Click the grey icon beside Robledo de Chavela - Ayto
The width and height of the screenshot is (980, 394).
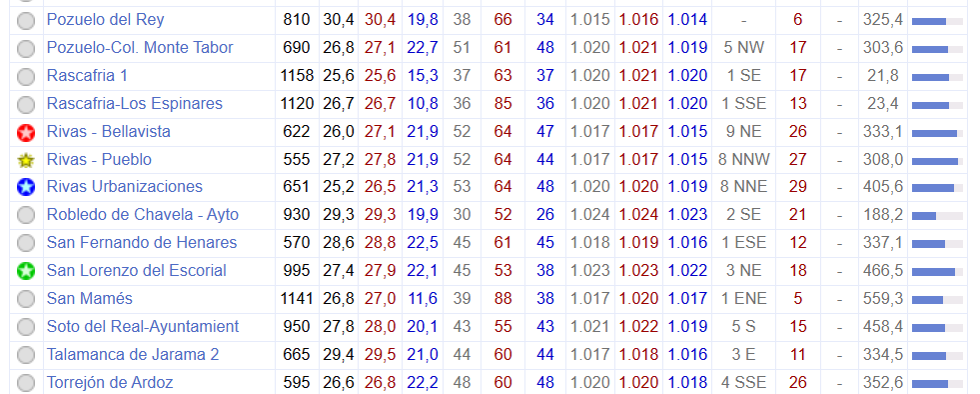tap(26, 216)
